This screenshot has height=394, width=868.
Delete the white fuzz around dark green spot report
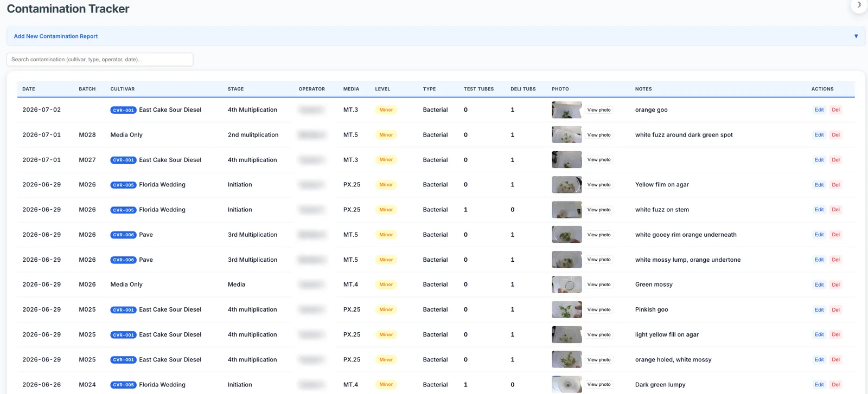[835, 135]
